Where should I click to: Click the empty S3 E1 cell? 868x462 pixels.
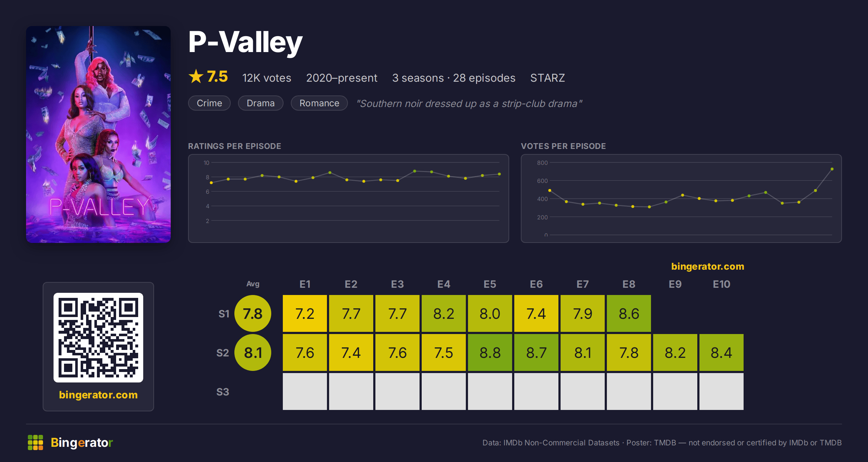pos(305,392)
